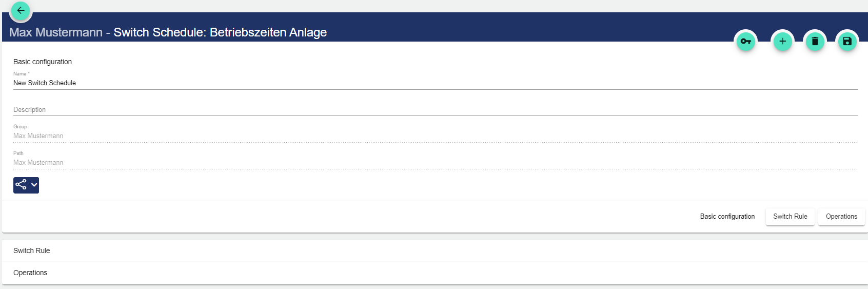Image resolution: width=868 pixels, height=289 pixels.
Task: Collapse the Basic configuration section heading
Action: (x=43, y=62)
